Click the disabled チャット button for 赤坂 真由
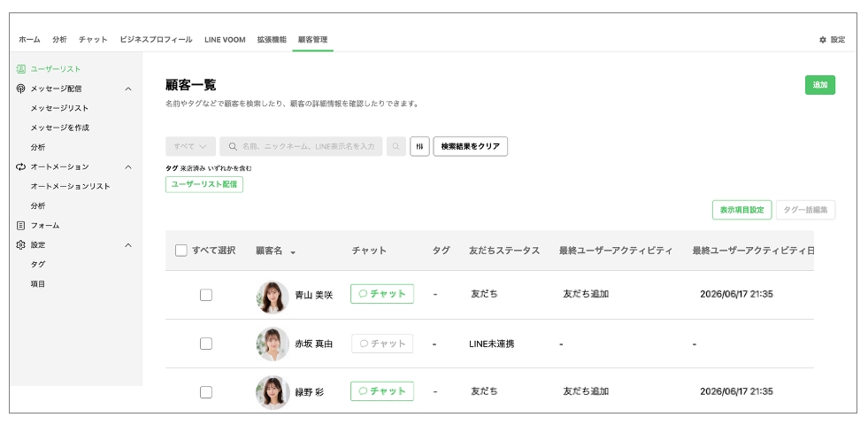This screenshot has width=868, height=425. (382, 344)
